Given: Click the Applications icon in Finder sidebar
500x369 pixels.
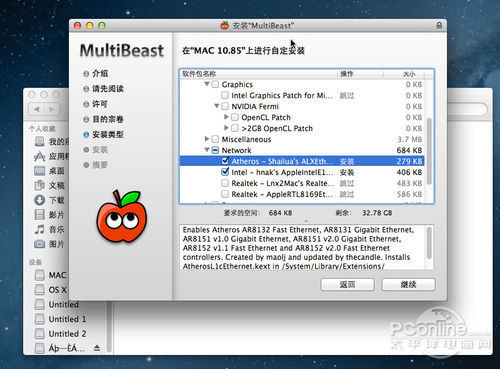Looking at the screenshot, I should (x=40, y=156).
